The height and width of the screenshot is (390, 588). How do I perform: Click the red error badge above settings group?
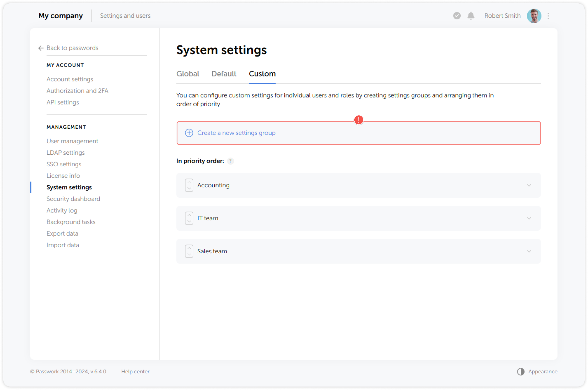(359, 120)
